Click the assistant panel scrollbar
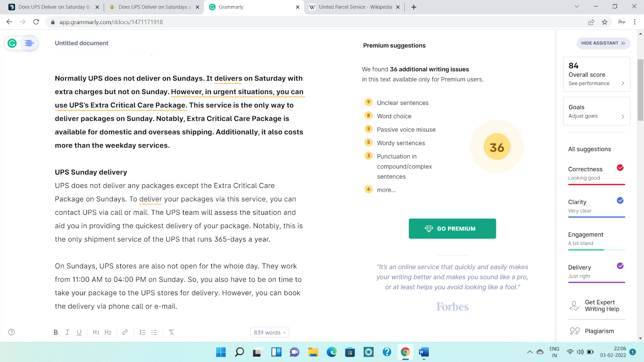 (x=640, y=89)
